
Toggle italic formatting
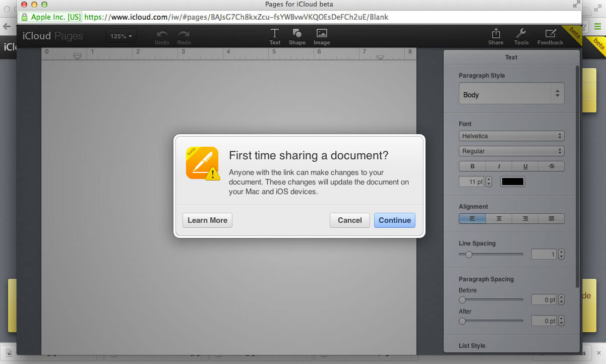point(499,166)
